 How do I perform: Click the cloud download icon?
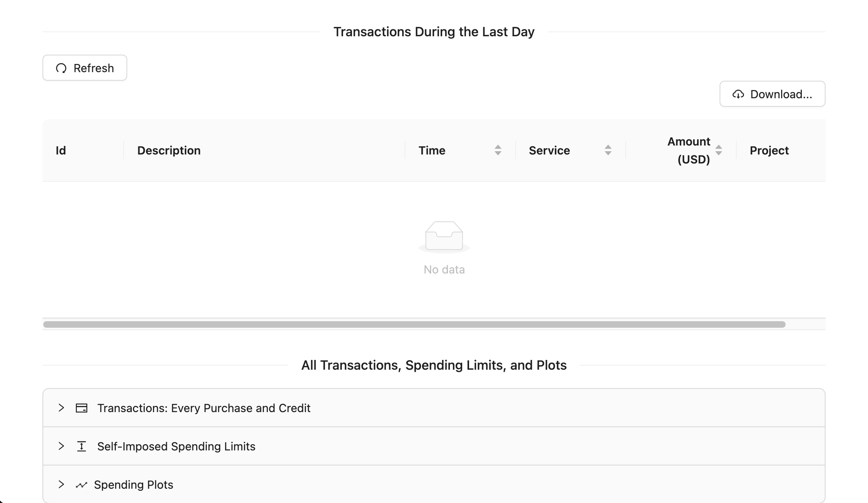738,94
